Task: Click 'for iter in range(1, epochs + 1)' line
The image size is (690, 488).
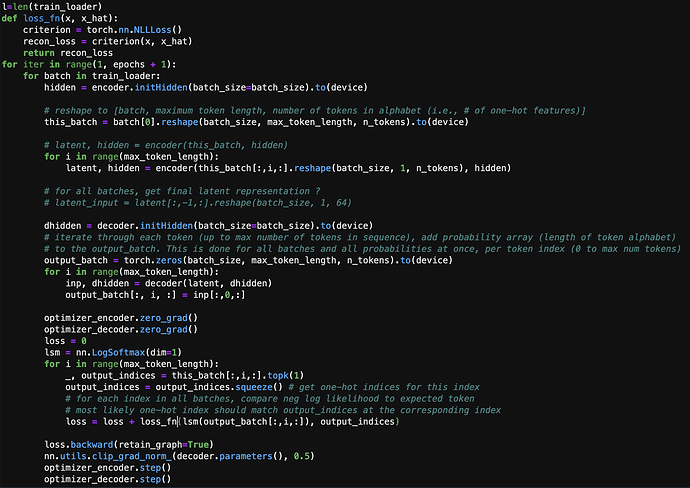Action: coord(90,64)
